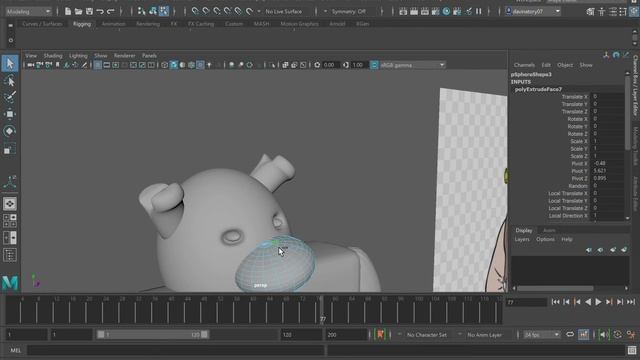
Task: Activate the Move tool
Action: pyautogui.click(x=10, y=114)
